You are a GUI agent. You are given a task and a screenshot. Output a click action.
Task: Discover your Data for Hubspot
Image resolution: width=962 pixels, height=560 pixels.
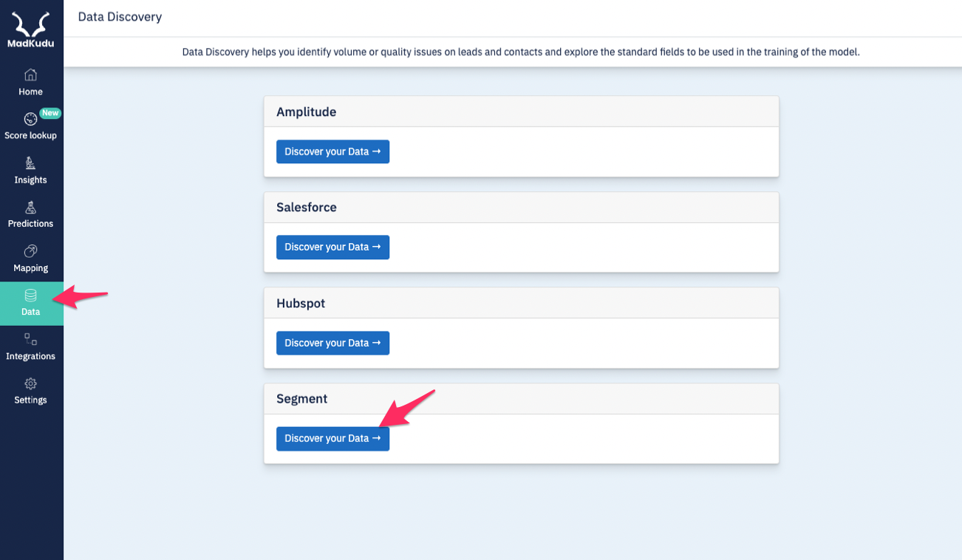[x=332, y=343]
